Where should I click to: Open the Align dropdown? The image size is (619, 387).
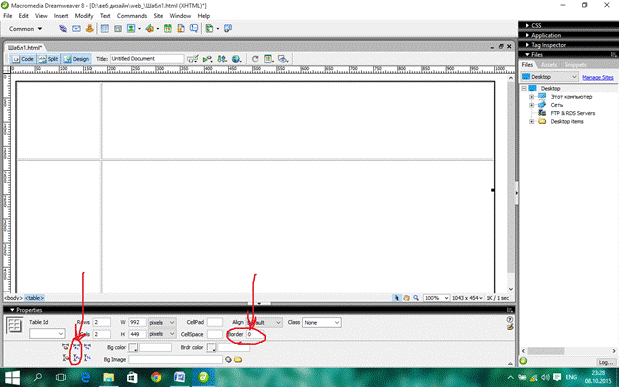[x=264, y=322]
